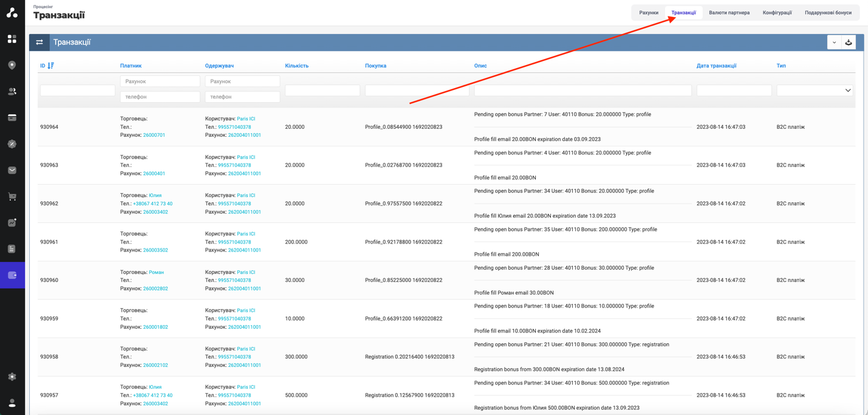Open user link Paris ICI in row 930964
Viewport: 868px width, 415px height.
[246, 119]
